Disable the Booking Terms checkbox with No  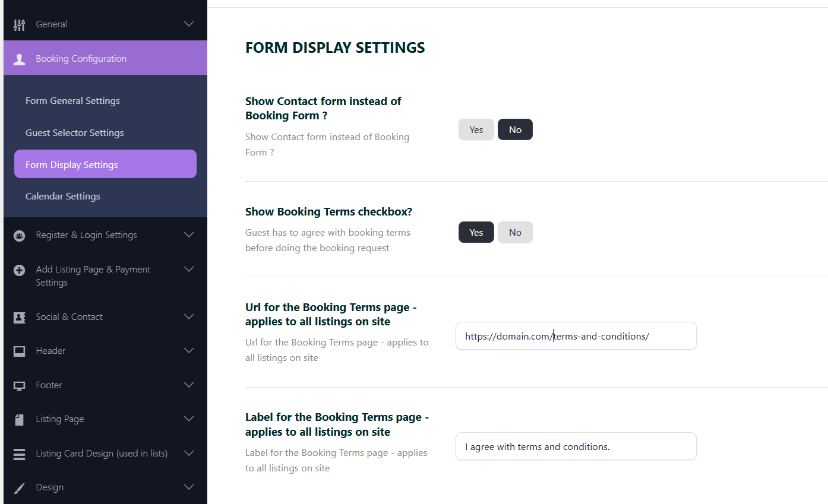point(515,233)
